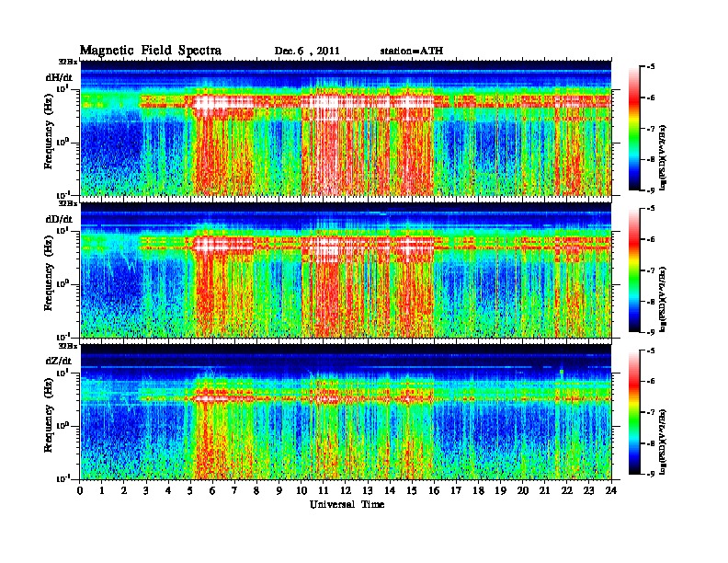The image size is (728, 563).
Task: Click the 32Hz label above the dH/dt panel
Action: 68,62
